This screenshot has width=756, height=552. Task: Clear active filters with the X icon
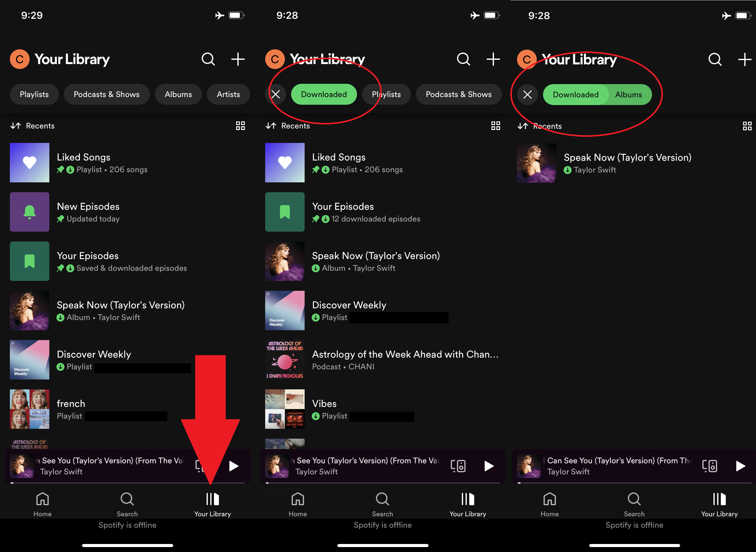click(x=276, y=94)
